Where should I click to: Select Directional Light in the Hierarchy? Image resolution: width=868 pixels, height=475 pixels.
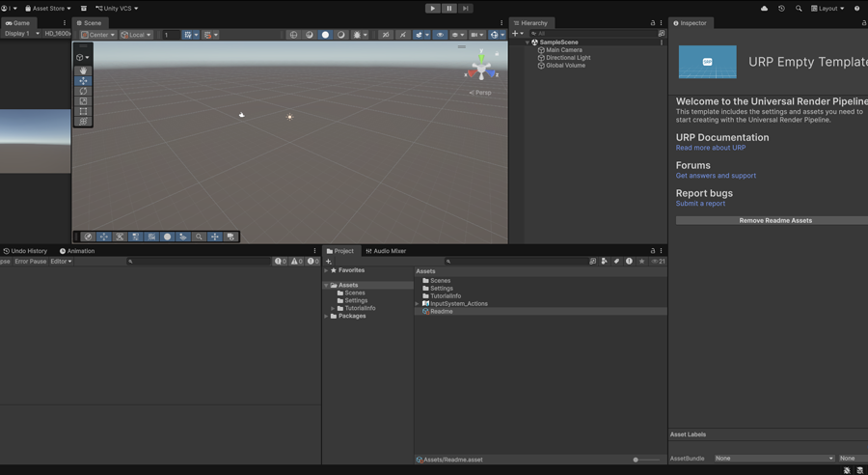(568, 58)
